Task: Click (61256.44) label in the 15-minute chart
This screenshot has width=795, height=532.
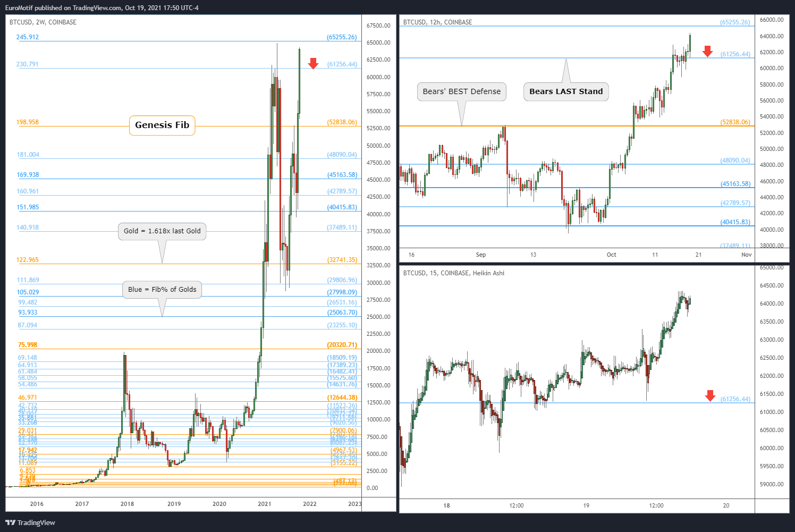Action: (x=735, y=399)
